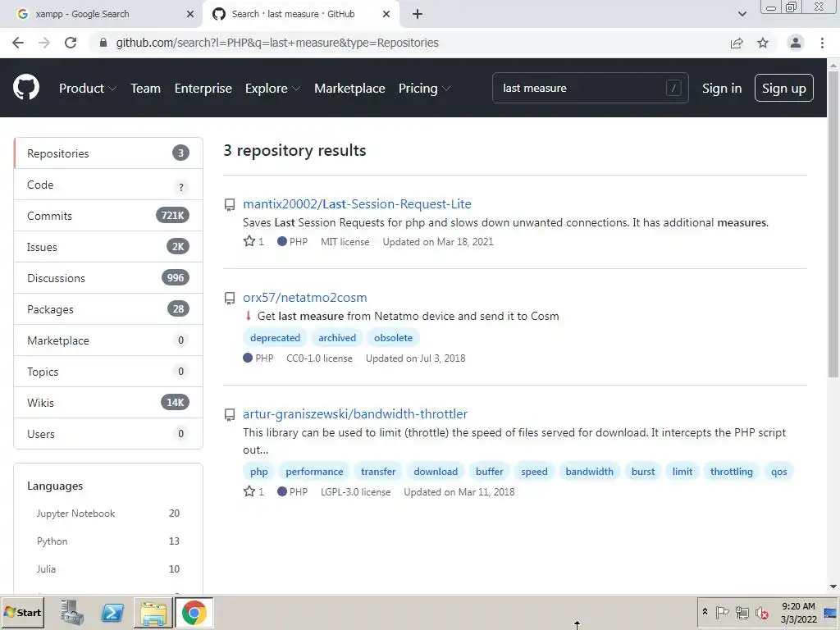840x630 pixels.
Task: Click the obsolete topic tag
Action: (393, 337)
